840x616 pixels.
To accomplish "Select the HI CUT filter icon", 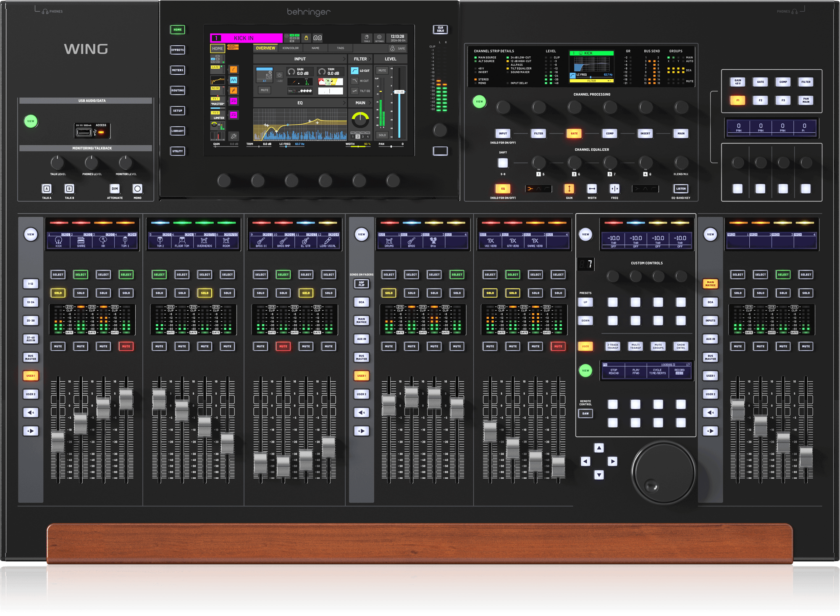I will coord(354,81).
